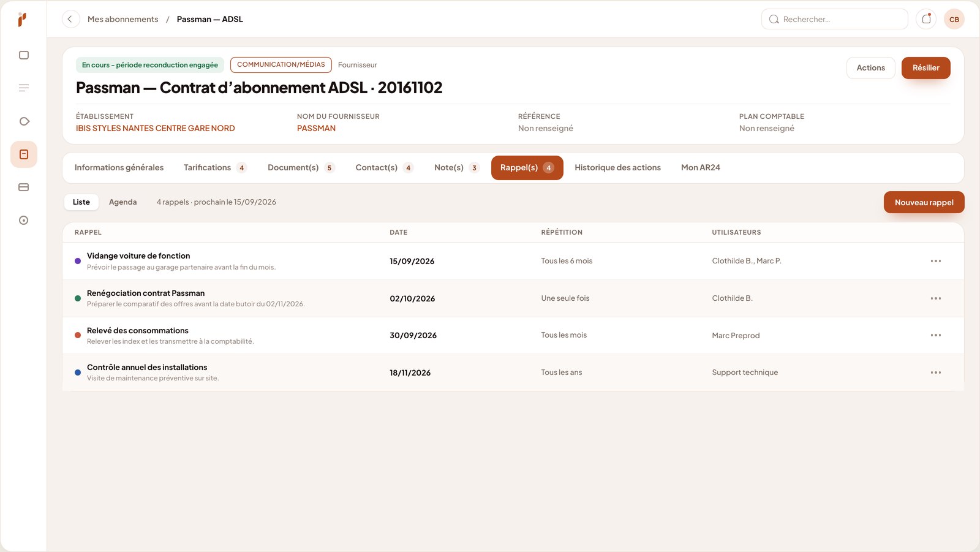This screenshot has height=552, width=980.
Task: Open options menu for Vidange voiture de fonction
Action: (x=936, y=261)
